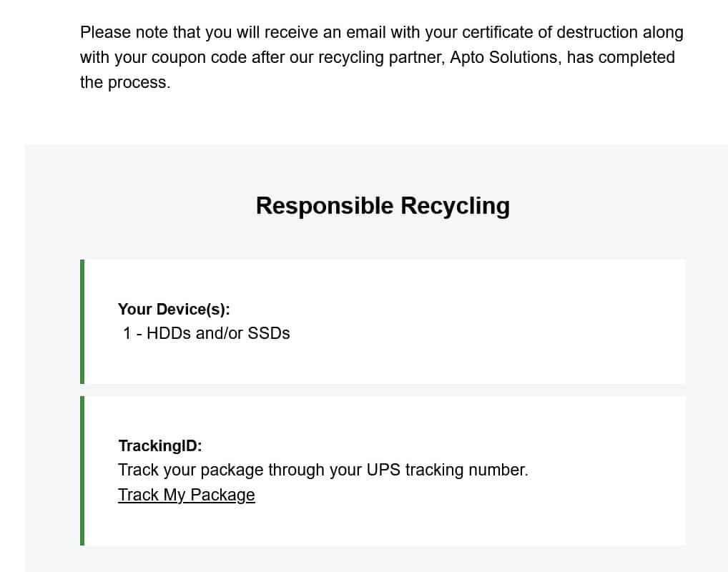Click the phrase certificate of destruction
728x572 pixels.
[x=550, y=32]
